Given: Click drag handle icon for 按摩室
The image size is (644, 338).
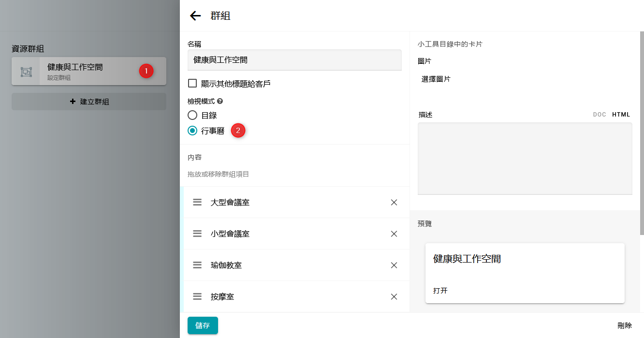Looking at the screenshot, I should (x=197, y=296).
